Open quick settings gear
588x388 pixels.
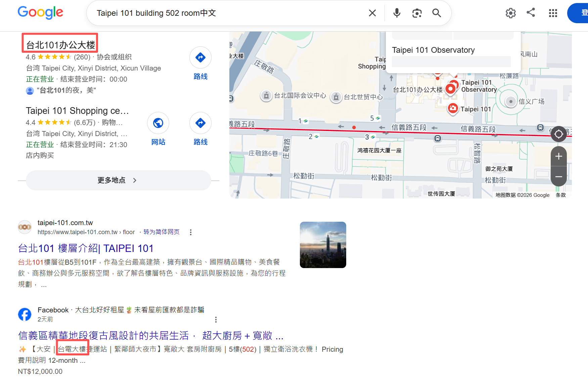pos(510,13)
